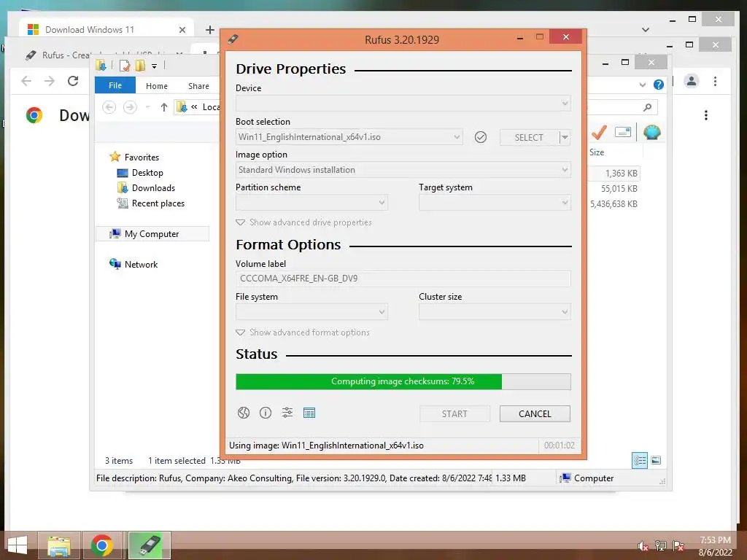
Task: Reload the Chrome page
Action: click(73, 81)
